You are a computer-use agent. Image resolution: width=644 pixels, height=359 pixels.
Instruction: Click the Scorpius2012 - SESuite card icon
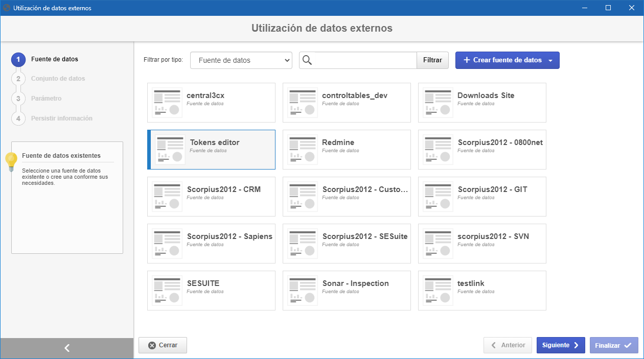303,244
